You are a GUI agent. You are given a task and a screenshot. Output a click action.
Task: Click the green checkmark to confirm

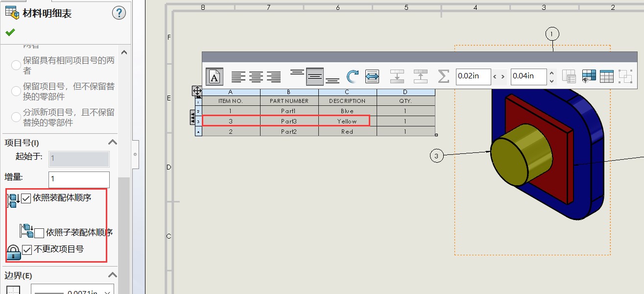10,32
